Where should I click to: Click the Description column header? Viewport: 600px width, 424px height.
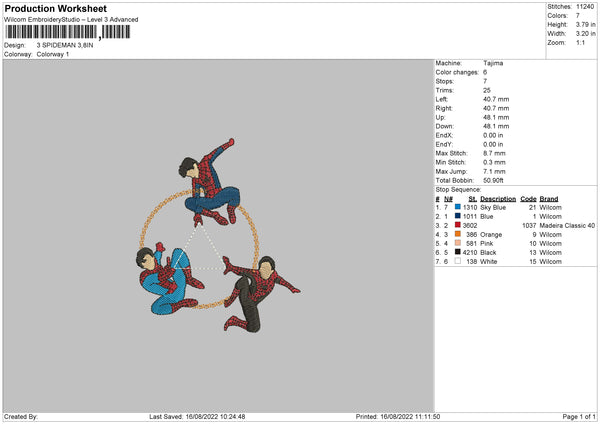tap(498, 199)
